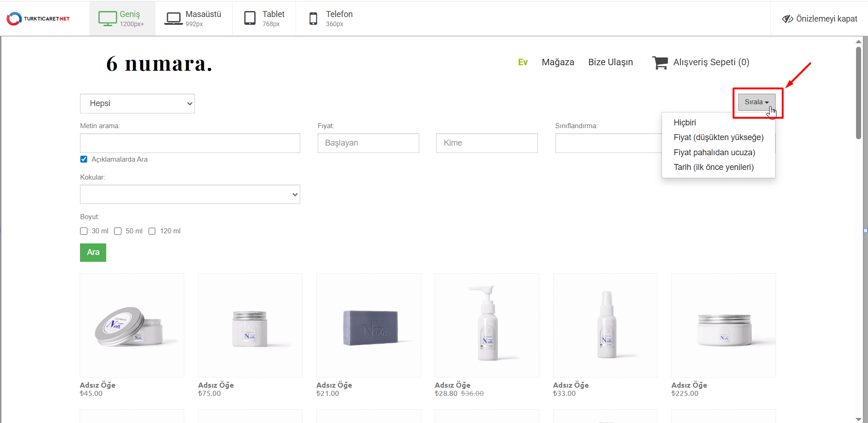Viewport: 868px width, 423px height.
Task: Tick the 120 ml size checkbox
Action: coord(152,231)
